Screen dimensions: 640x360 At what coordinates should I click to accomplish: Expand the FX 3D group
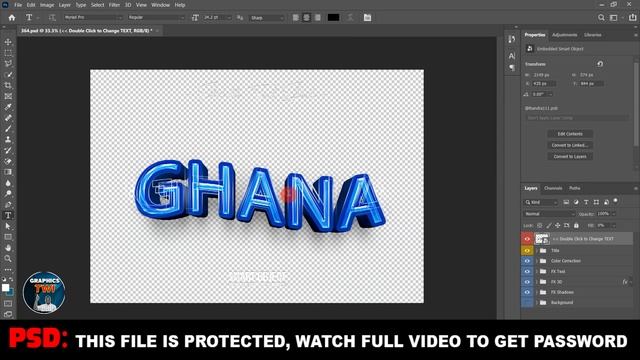pos(537,282)
